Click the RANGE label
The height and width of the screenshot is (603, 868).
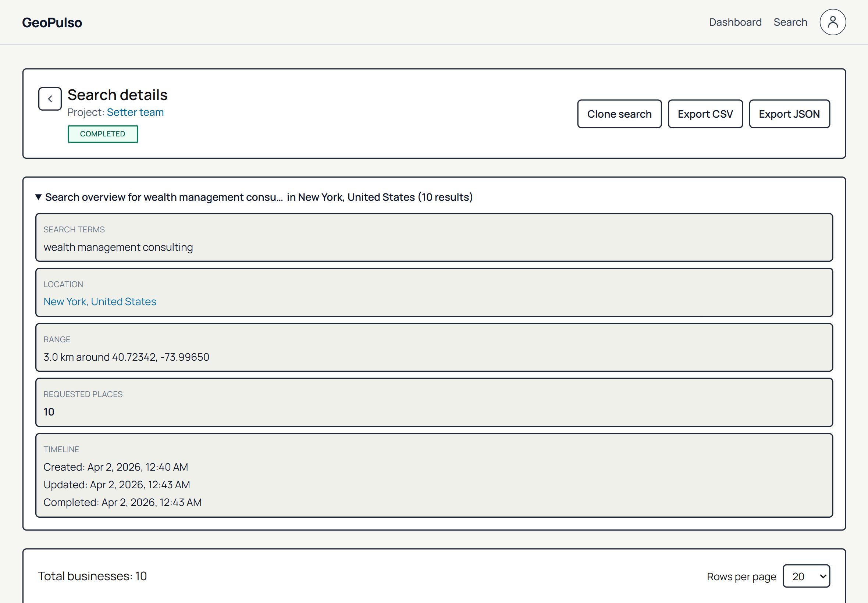click(57, 340)
